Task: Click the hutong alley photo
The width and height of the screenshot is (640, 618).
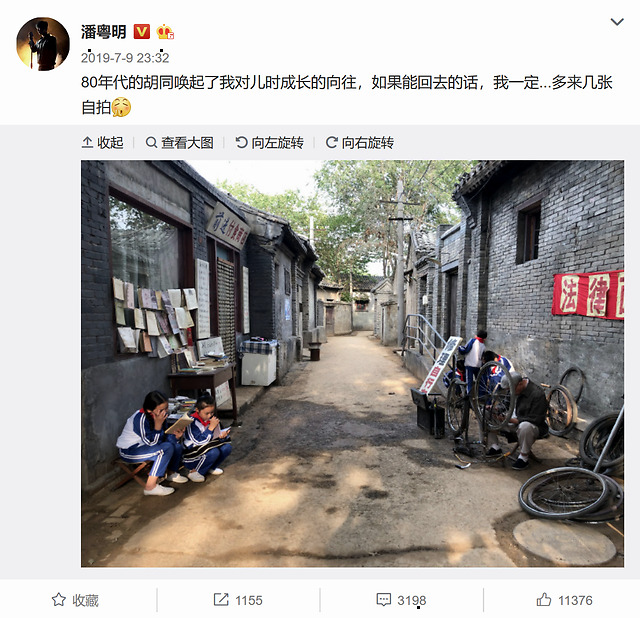Action: 352,363
